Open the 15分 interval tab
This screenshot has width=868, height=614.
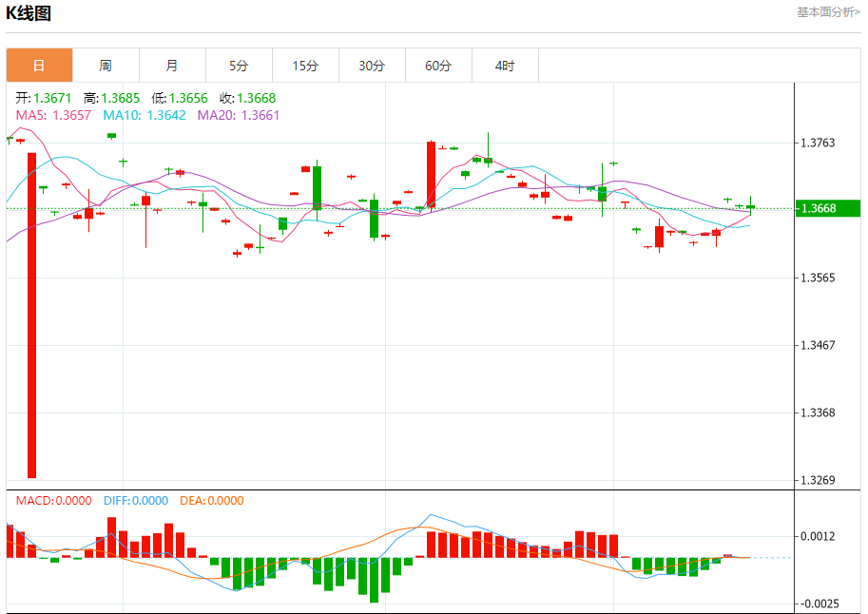tap(305, 66)
